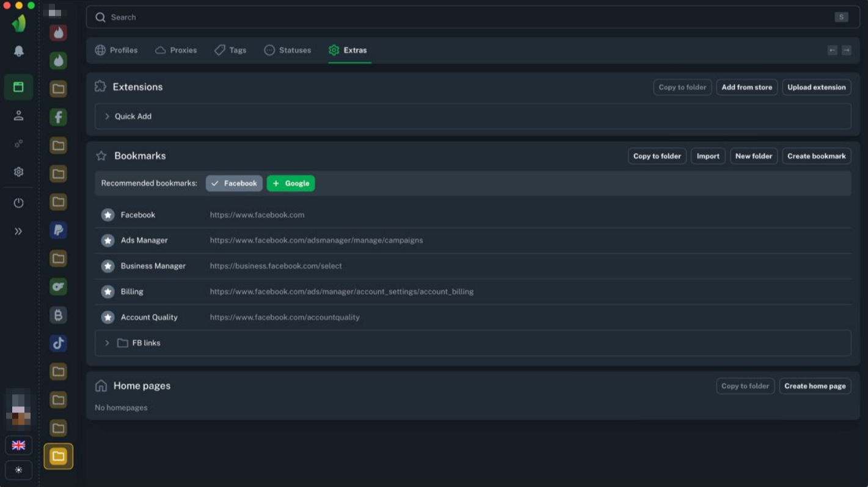The height and width of the screenshot is (487, 868).
Task: Click the right arrow navigation icon
Action: pyautogui.click(x=847, y=50)
